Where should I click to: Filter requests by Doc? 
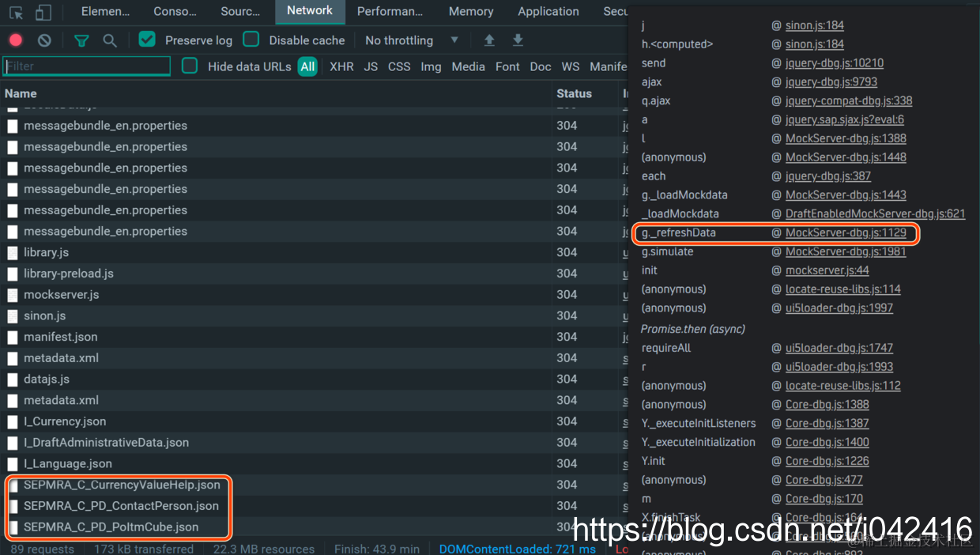(x=541, y=67)
